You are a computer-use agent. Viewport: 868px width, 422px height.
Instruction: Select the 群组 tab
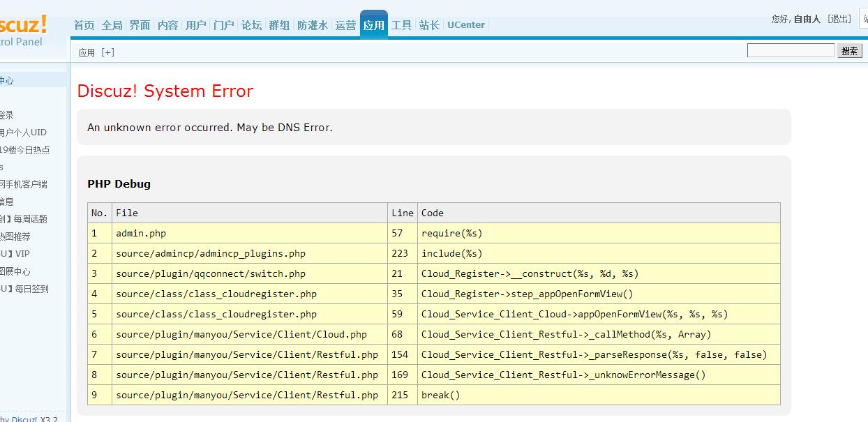[279, 25]
